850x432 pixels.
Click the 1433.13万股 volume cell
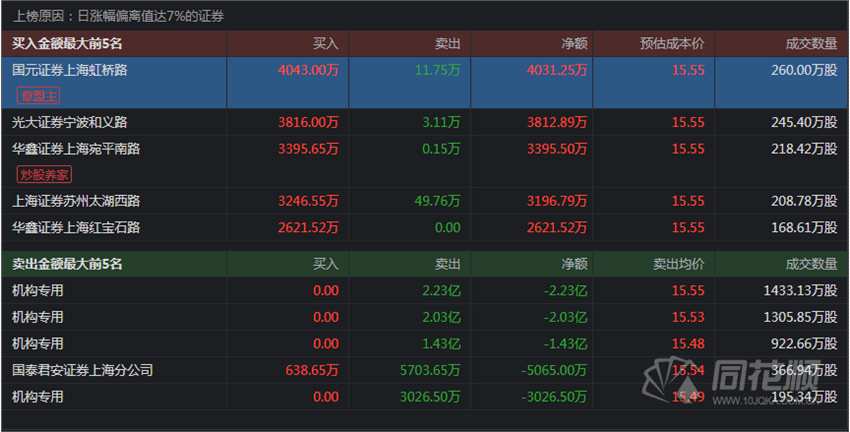798,291
